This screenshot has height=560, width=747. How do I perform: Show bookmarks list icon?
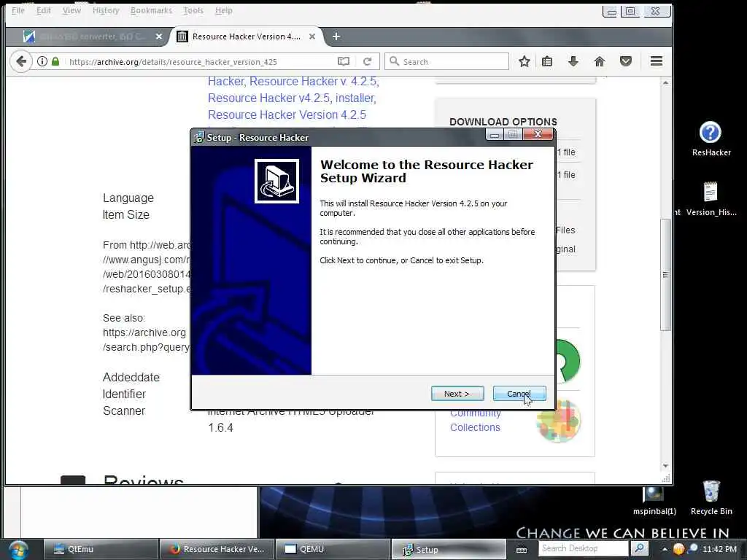pyautogui.click(x=547, y=61)
